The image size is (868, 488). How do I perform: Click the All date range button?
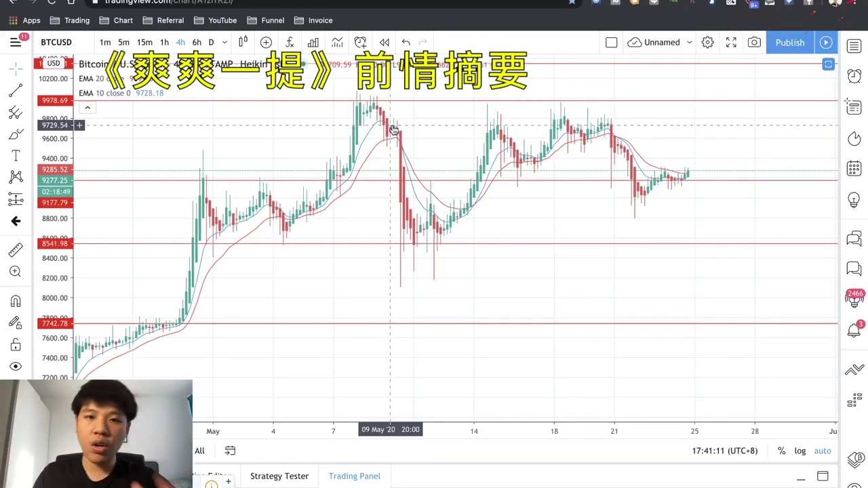(199, 451)
